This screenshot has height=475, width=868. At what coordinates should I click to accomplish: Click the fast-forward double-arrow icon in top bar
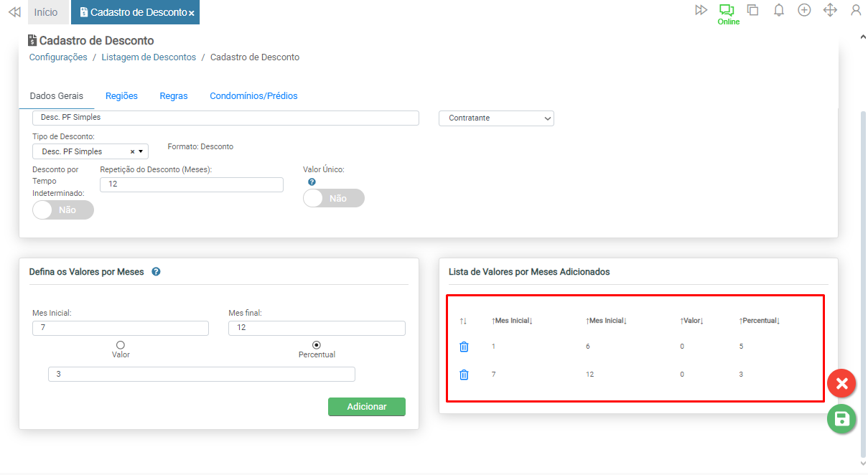(x=701, y=10)
